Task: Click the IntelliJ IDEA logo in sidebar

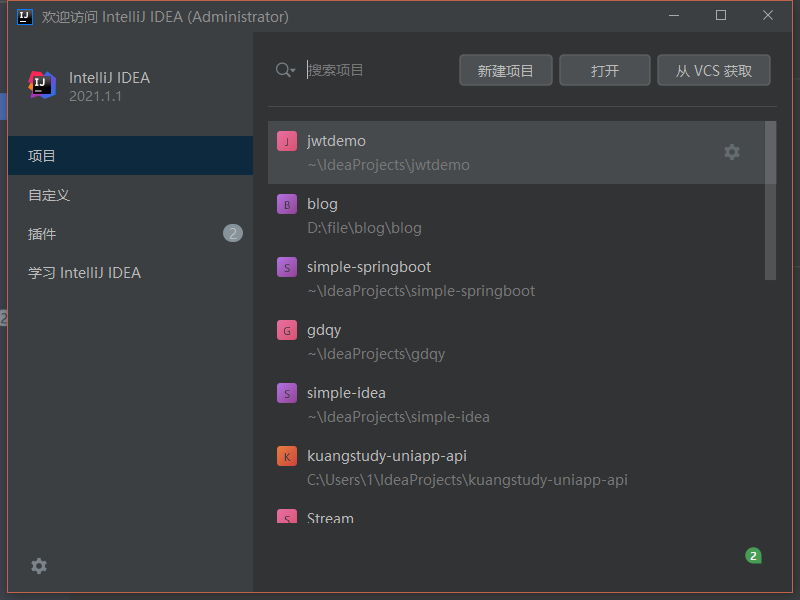Action: click(42, 85)
